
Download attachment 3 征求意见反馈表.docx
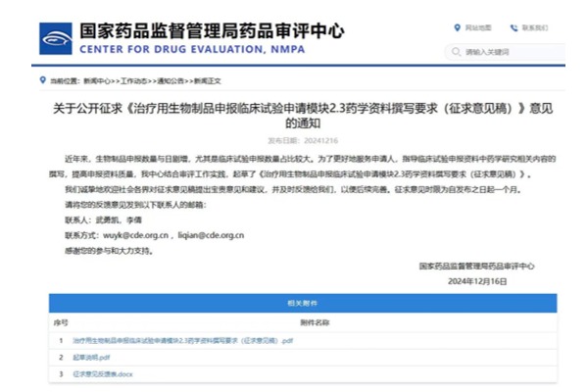click(x=102, y=374)
